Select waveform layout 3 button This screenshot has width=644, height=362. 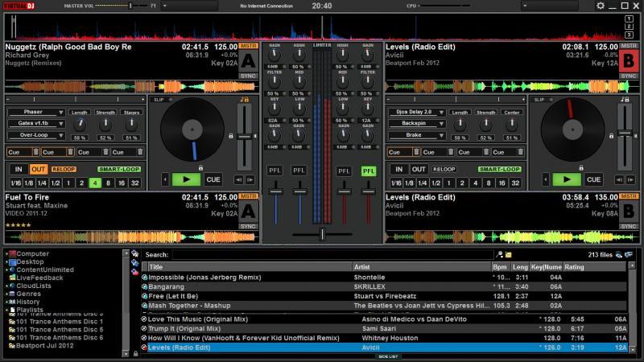click(629, 35)
